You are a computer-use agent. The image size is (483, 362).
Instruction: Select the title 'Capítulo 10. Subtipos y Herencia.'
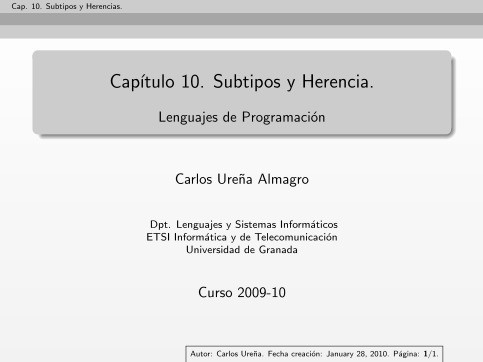point(242,82)
